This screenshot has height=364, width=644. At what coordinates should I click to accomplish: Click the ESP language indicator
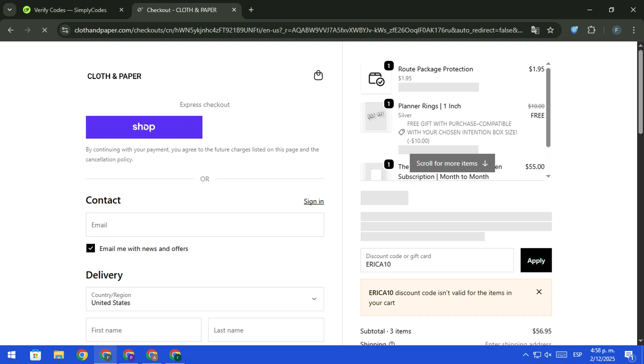tap(577, 355)
